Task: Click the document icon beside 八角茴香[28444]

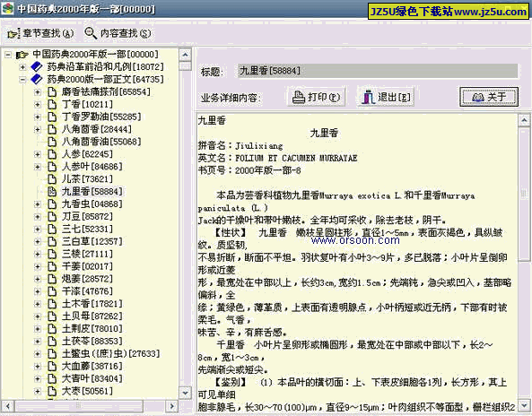Action: pos(52,129)
